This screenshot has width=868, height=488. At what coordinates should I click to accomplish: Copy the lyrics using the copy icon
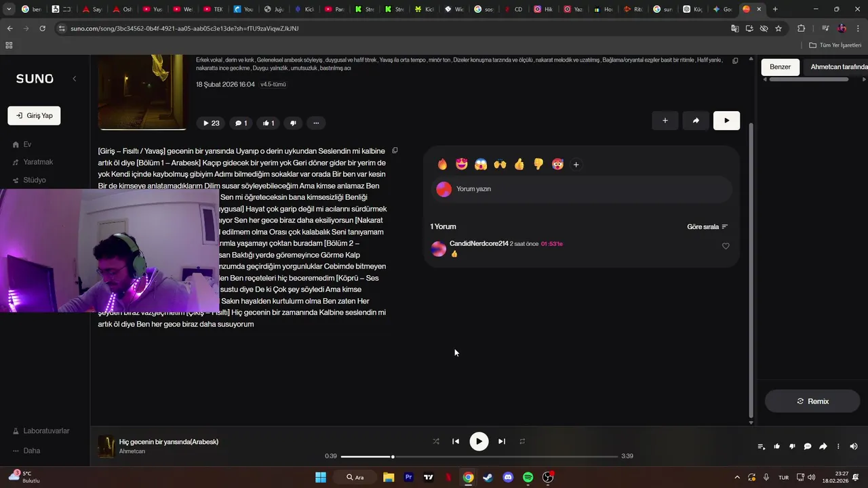coord(395,150)
